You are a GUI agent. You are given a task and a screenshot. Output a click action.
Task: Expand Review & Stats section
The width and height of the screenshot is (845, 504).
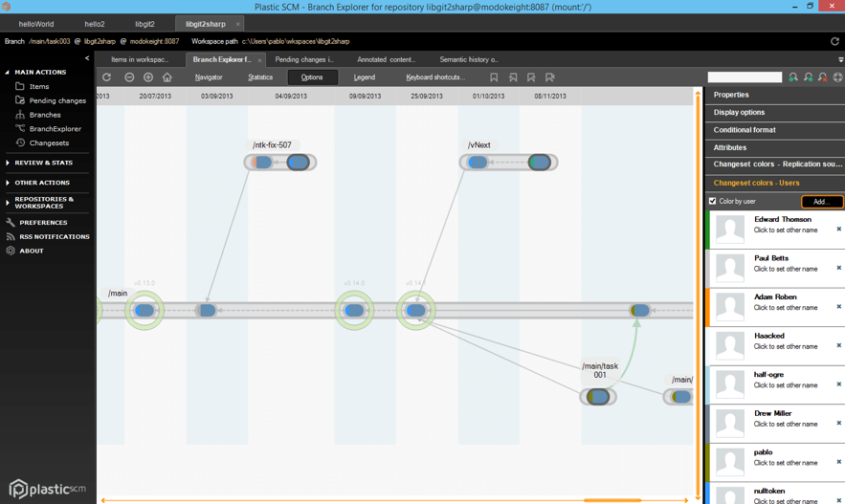point(8,163)
